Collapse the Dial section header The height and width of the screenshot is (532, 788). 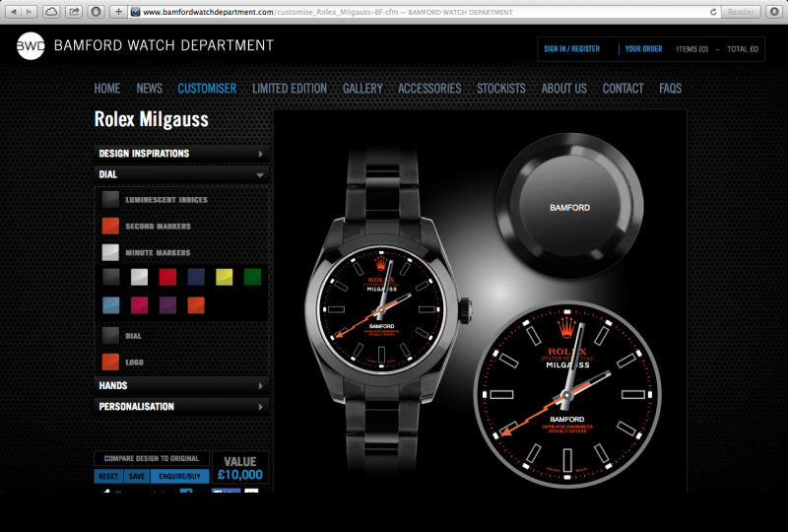pyautogui.click(x=181, y=174)
